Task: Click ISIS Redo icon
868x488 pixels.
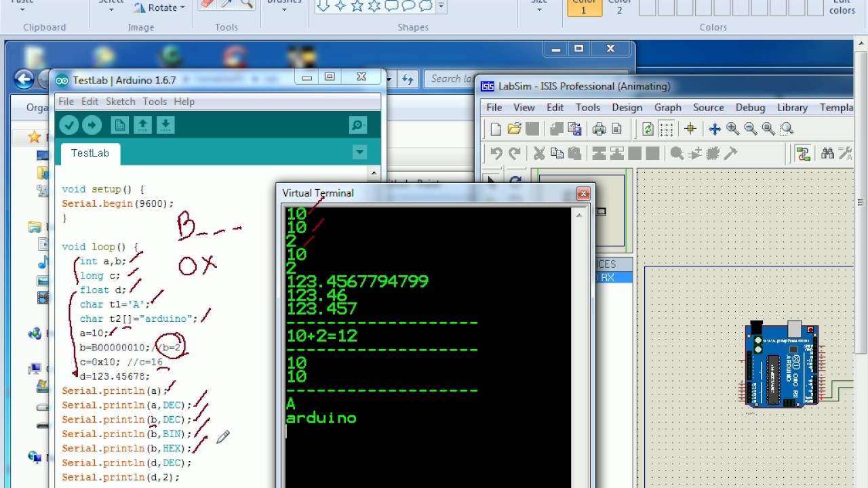Action: click(515, 154)
